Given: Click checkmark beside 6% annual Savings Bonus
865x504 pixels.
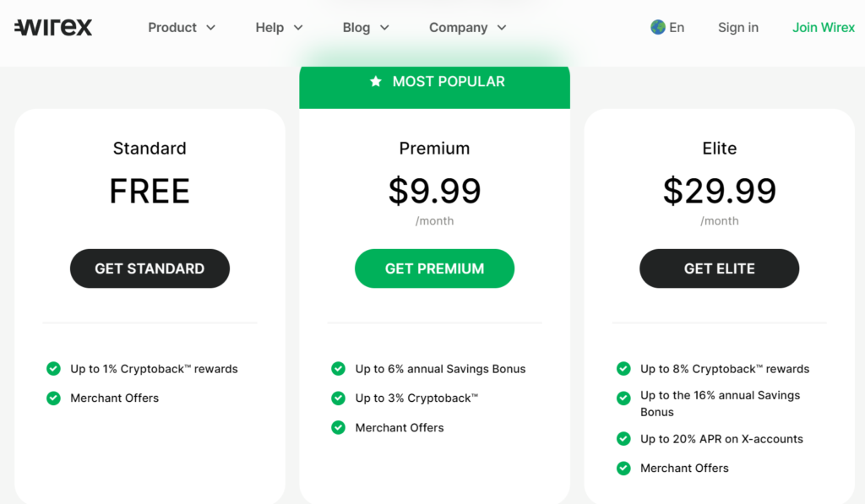Looking at the screenshot, I should 338,368.
